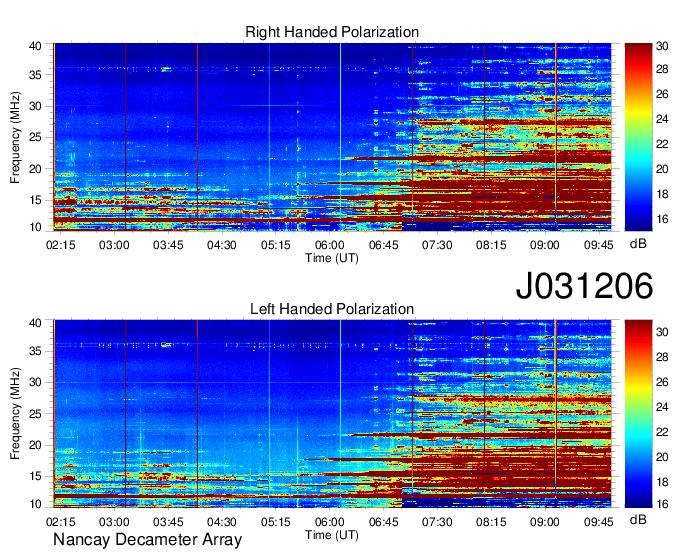Click "05:15" time tick on right-handed plot
This screenshot has width=680, height=552.
click(276, 245)
